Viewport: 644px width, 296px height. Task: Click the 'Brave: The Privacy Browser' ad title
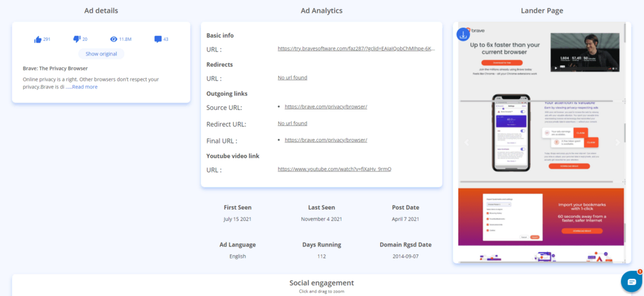55,69
